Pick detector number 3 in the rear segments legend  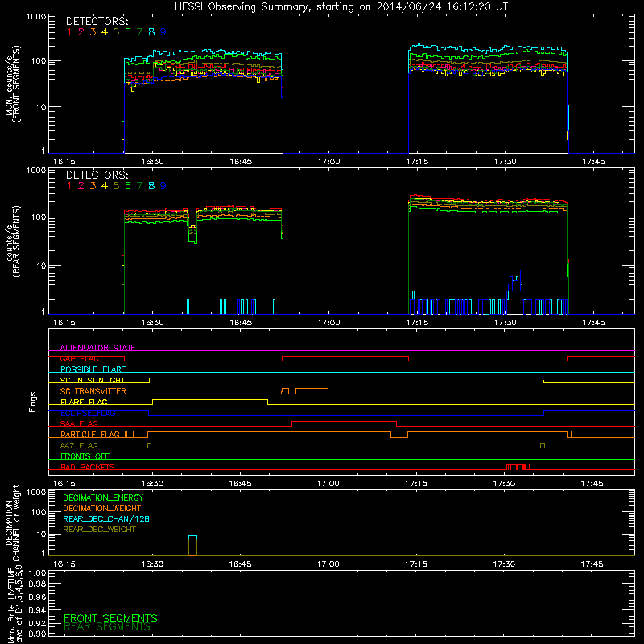point(93,186)
